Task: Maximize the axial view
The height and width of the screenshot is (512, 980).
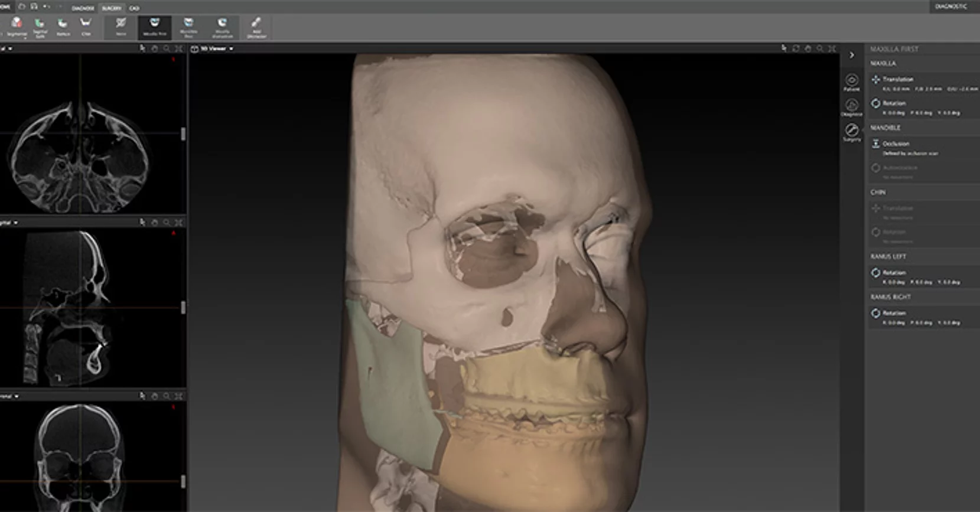Action: (x=179, y=48)
